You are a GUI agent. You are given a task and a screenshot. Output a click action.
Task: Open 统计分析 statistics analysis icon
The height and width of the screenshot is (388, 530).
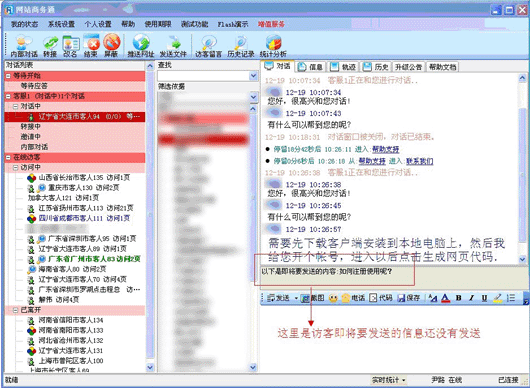point(273,46)
